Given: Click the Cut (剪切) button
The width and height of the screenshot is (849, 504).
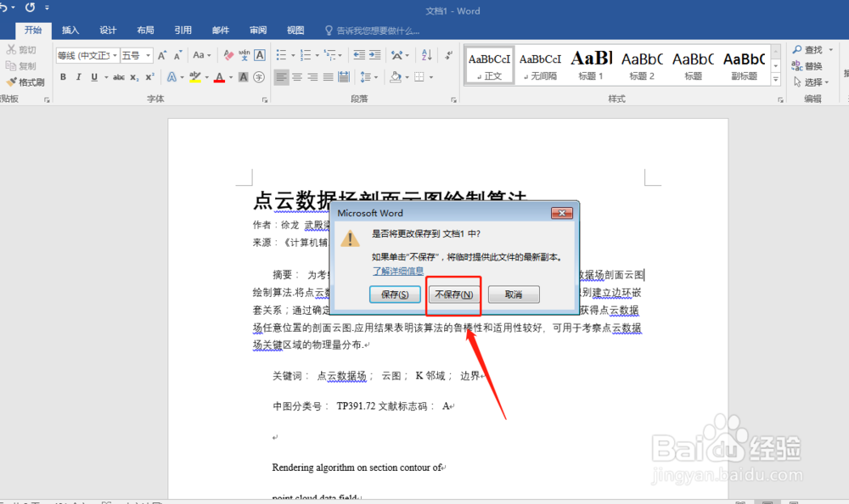Looking at the screenshot, I should (22, 50).
